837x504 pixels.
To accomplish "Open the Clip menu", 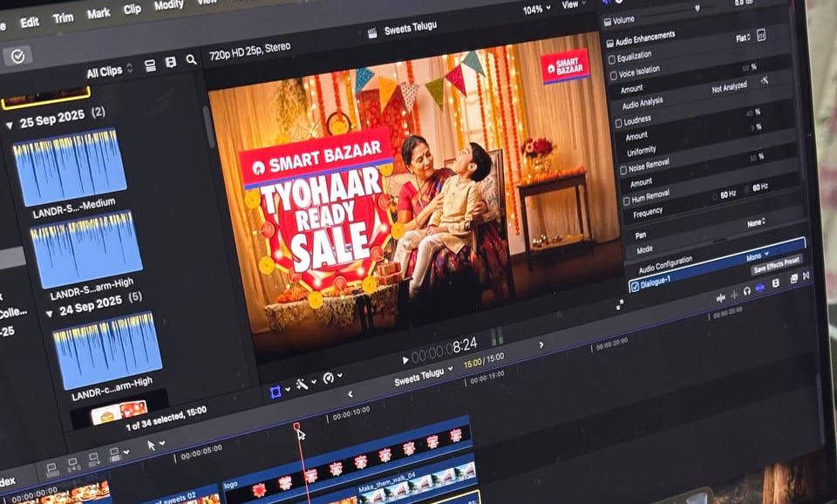I will tap(133, 9).
